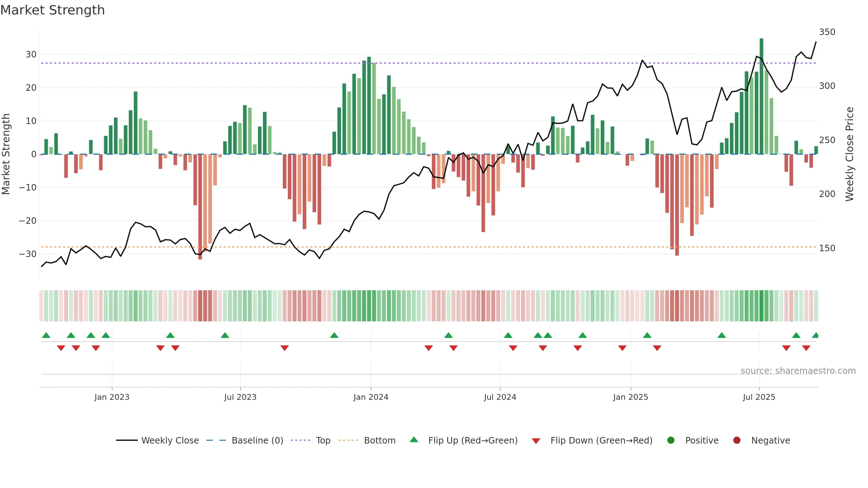Viewport: 868px width, 488px height.
Task: Click the green Positive dot in the legend
Action: point(671,440)
